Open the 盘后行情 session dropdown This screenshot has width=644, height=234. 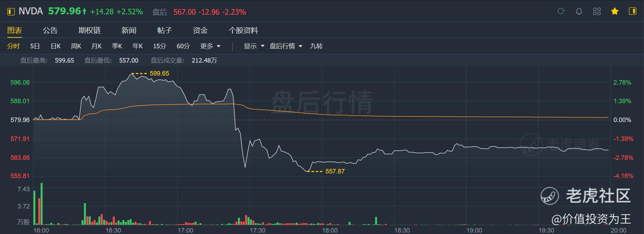tap(286, 46)
